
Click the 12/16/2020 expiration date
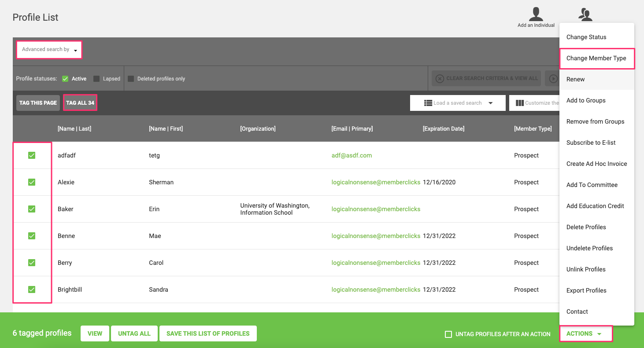[439, 182]
